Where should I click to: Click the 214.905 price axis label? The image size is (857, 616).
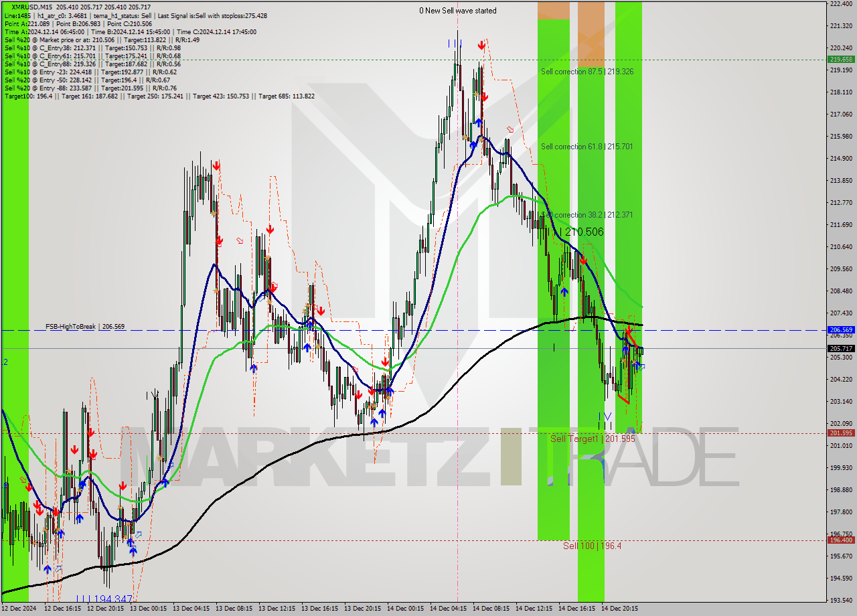coord(841,158)
